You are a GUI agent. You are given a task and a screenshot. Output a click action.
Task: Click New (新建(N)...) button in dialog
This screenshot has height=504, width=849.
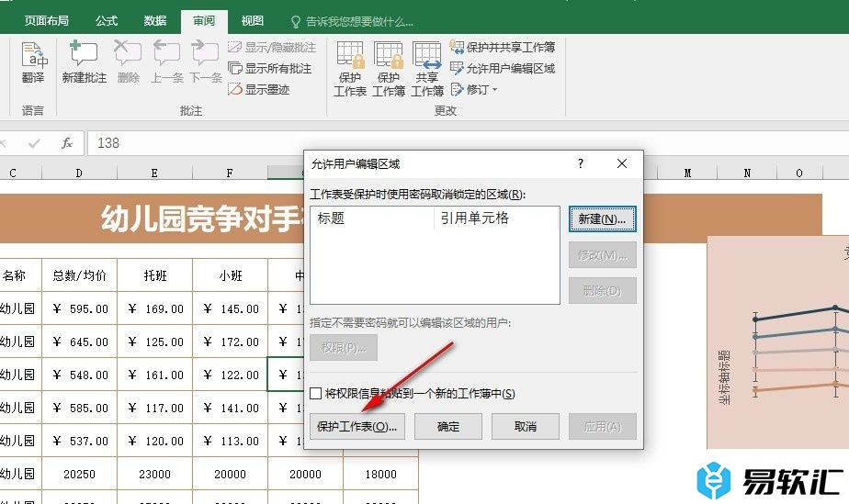click(x=602, y=219)
